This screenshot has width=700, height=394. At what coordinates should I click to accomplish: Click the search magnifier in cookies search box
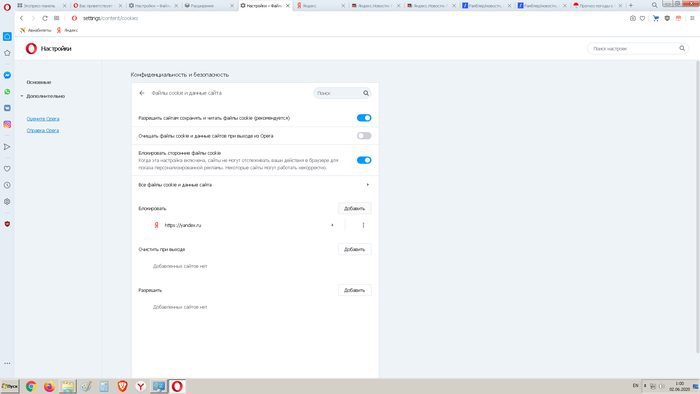click(x=366, y=93)
